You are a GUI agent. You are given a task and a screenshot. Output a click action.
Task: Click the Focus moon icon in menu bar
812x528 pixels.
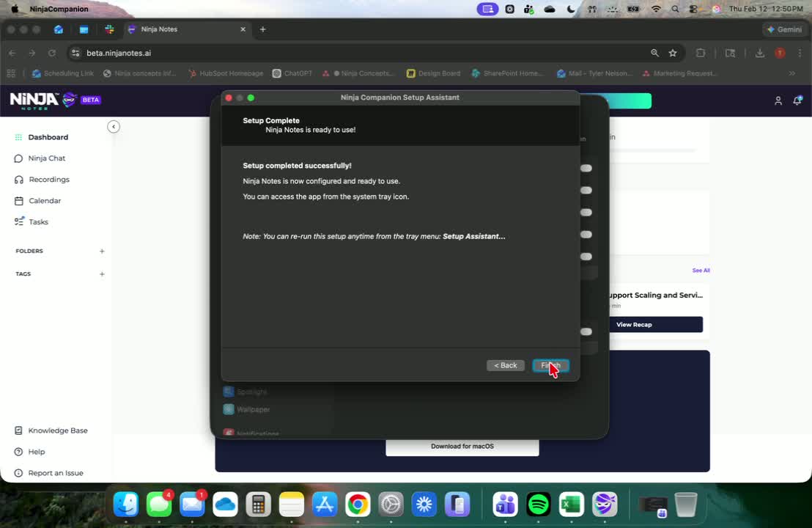(x=571, y=9)
